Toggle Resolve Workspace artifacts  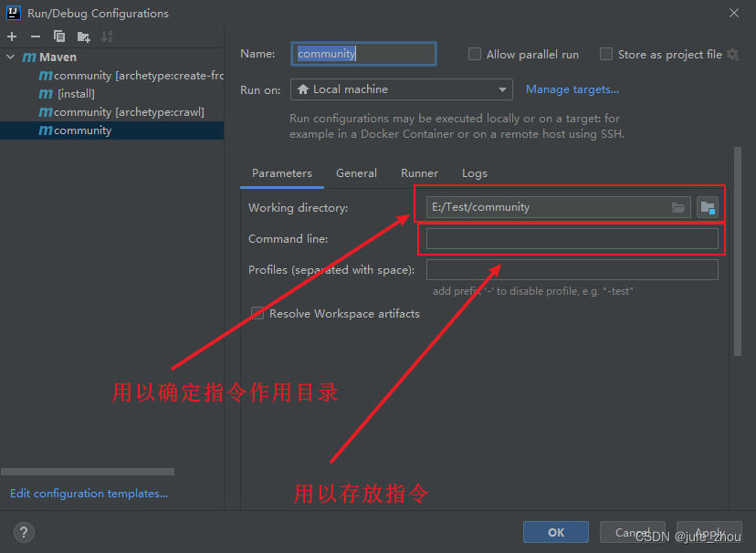tap(257, 314)
